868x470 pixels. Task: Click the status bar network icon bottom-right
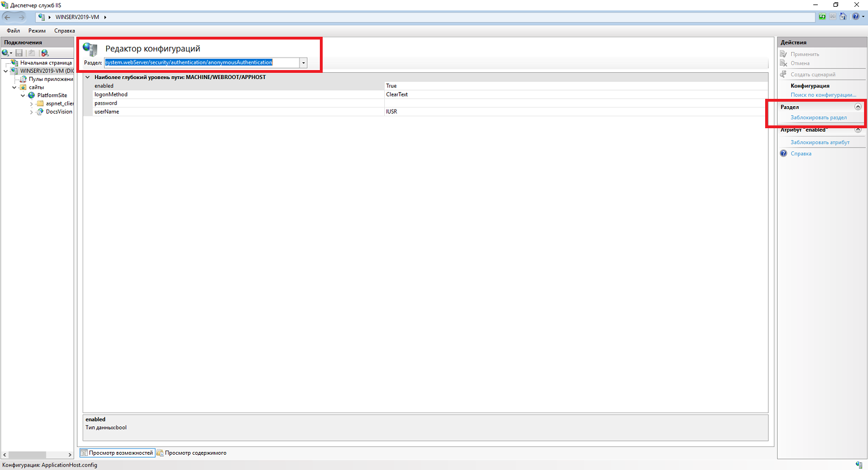tap(858, 465)
